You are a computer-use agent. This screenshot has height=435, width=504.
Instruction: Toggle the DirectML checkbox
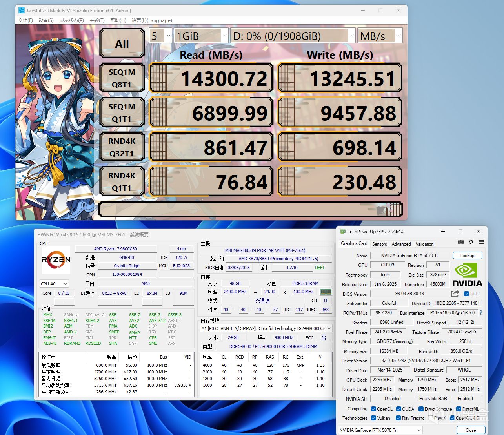click(459, 409)
